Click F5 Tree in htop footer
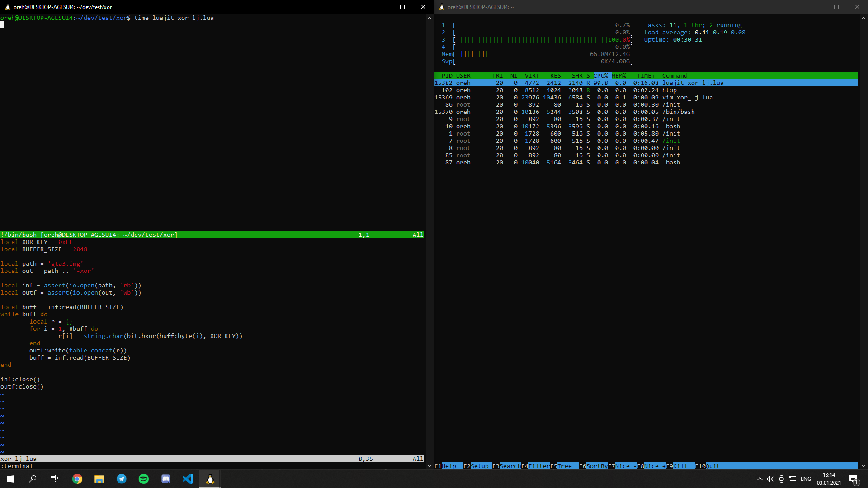868x488 pixels. [x=564, y=466]
